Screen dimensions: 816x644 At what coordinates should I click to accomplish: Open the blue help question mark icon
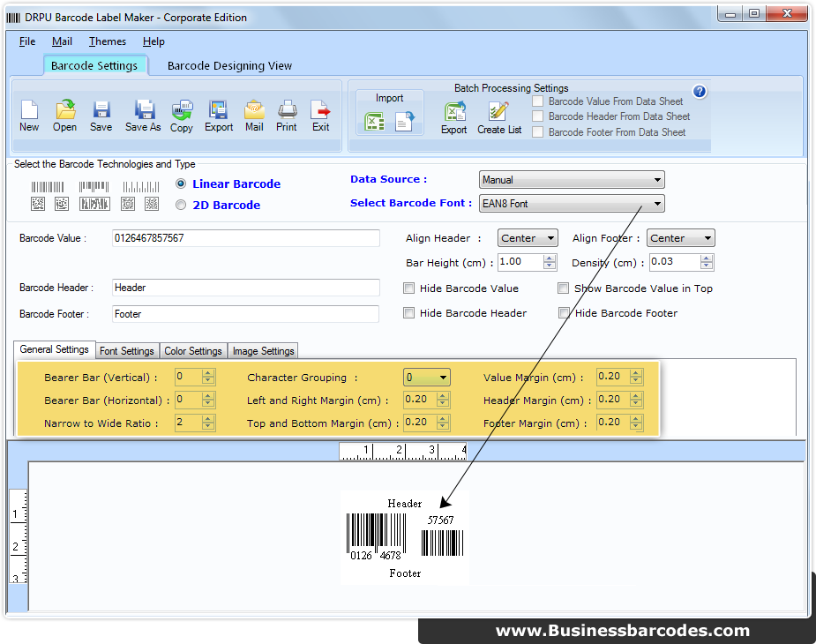700,92
